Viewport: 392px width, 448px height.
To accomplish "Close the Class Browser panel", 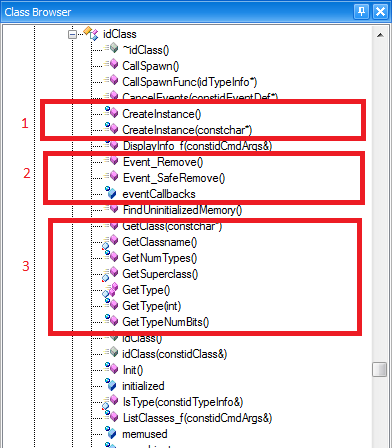I will (x=380, y=12).
